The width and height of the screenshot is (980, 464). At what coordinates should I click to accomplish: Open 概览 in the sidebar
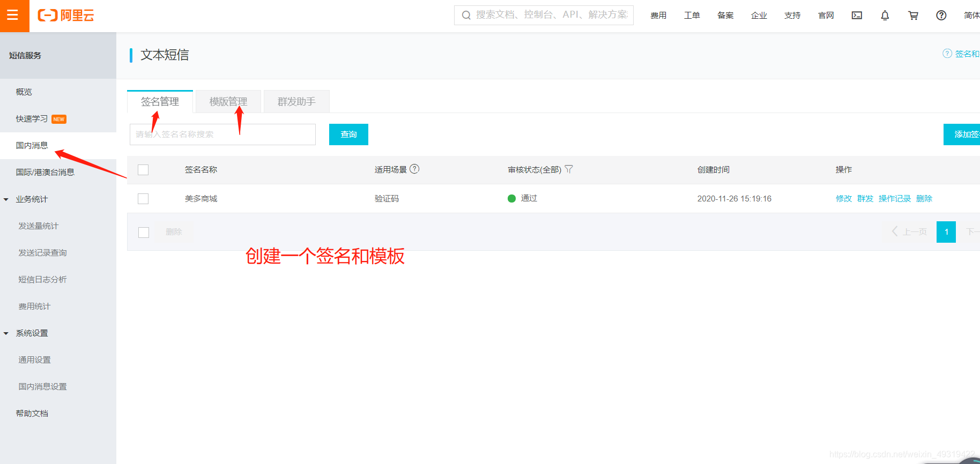[x=24, y=92]
